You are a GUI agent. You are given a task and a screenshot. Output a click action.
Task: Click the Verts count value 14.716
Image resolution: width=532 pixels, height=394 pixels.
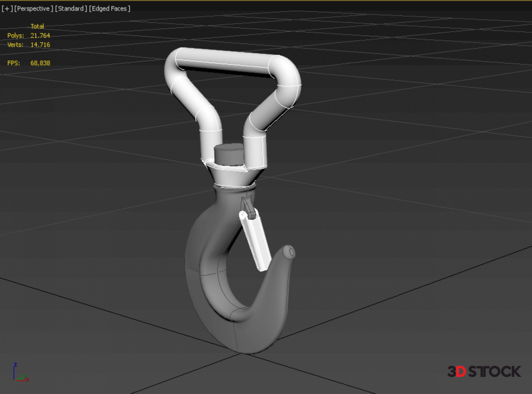click(x=40, y=45)
